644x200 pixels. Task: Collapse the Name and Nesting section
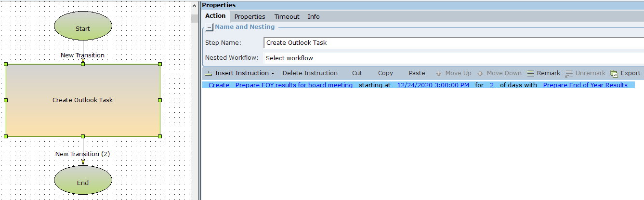[x=209, y=27]
